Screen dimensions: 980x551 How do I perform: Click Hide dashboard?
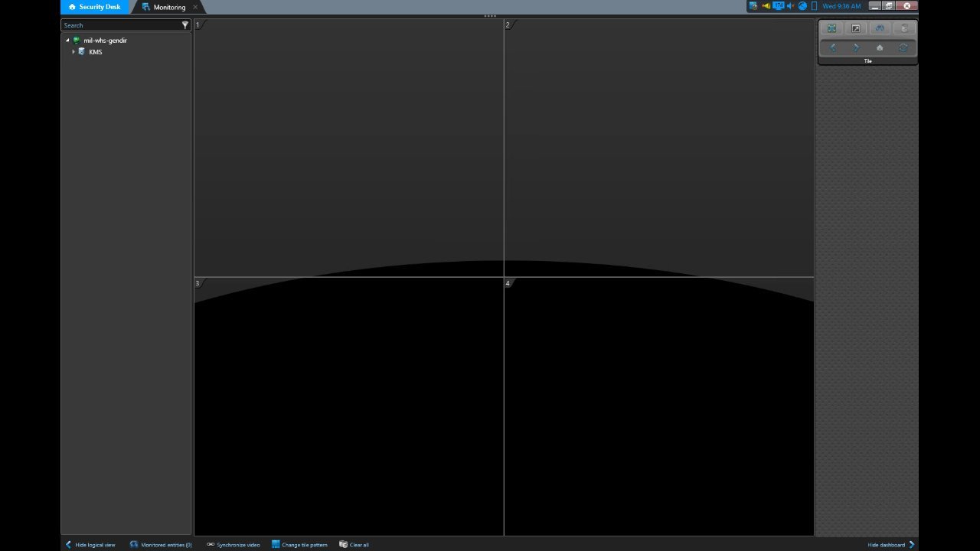[x=891, y=545]
